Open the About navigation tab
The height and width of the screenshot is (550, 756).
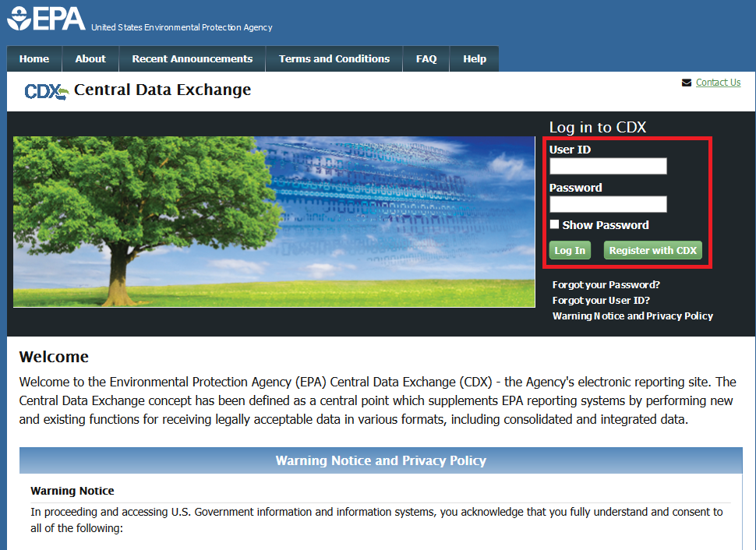pos(90,58)
